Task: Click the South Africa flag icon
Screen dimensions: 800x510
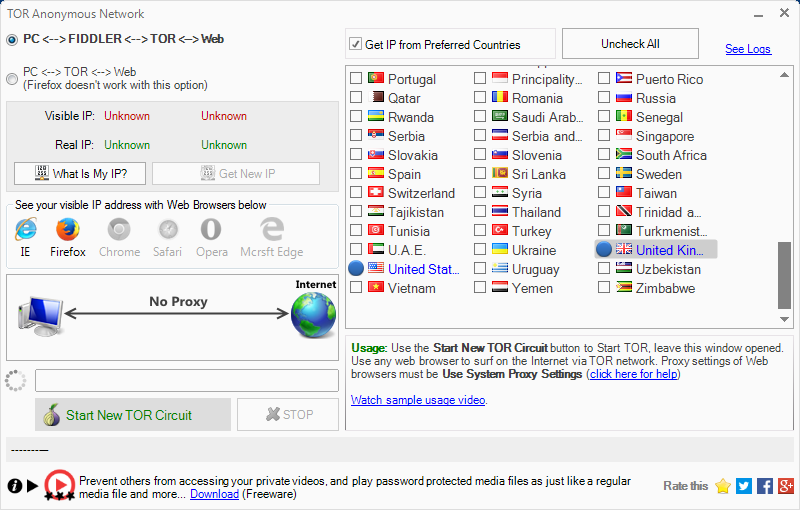Action: tap(624, 154)
